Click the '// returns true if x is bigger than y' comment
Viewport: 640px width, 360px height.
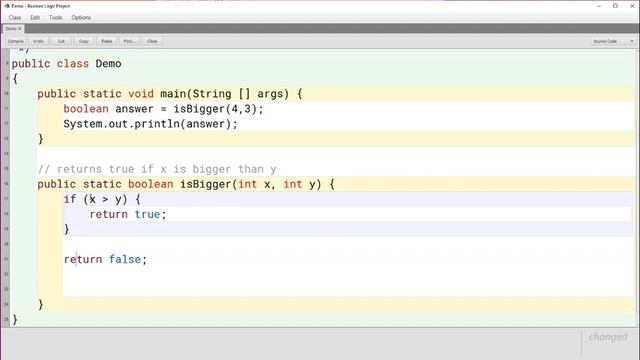point(157,169)
